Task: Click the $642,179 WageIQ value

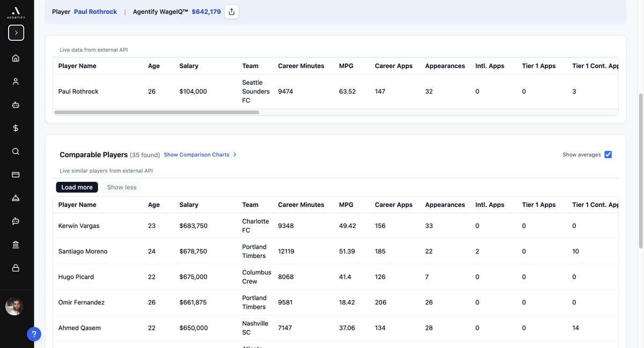Action: (x=206, y=12)
